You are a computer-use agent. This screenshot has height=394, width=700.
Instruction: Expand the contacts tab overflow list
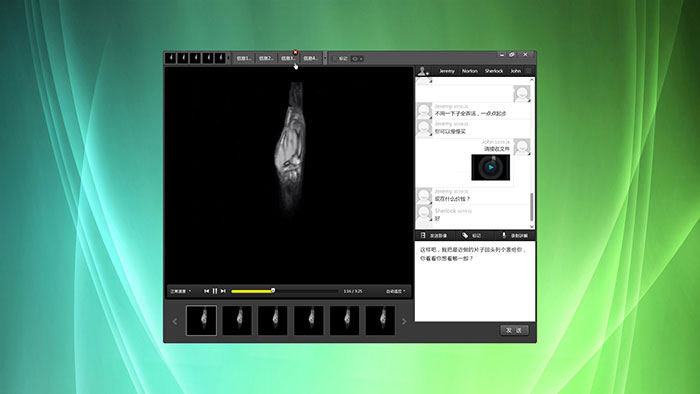pos(529,71)
